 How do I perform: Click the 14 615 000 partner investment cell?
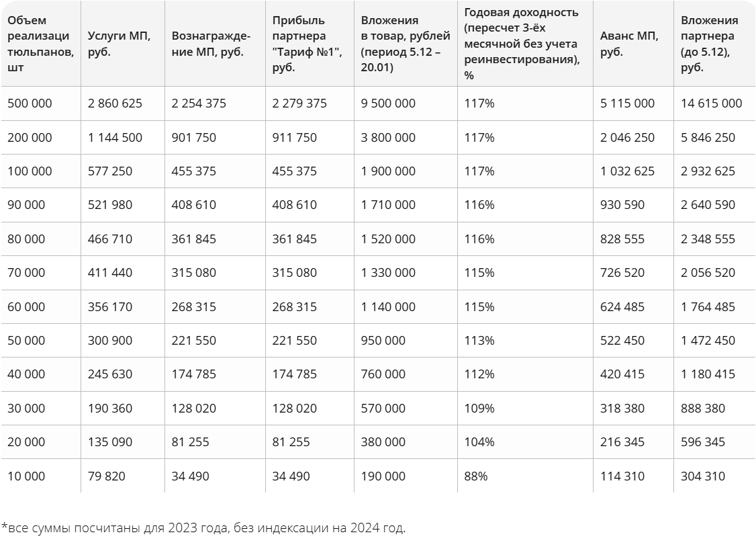tap(711, 103)
